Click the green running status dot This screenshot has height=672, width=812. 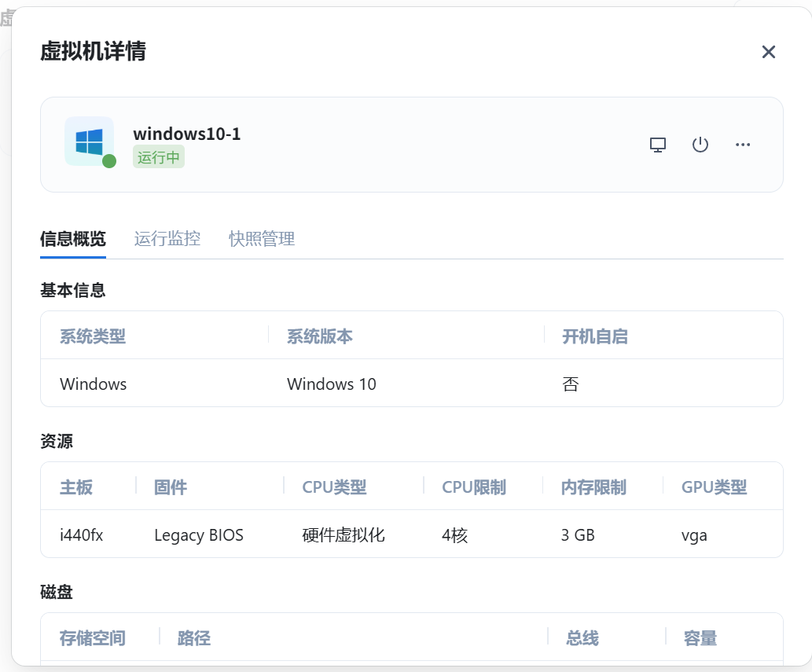click(x=109, y=161)
